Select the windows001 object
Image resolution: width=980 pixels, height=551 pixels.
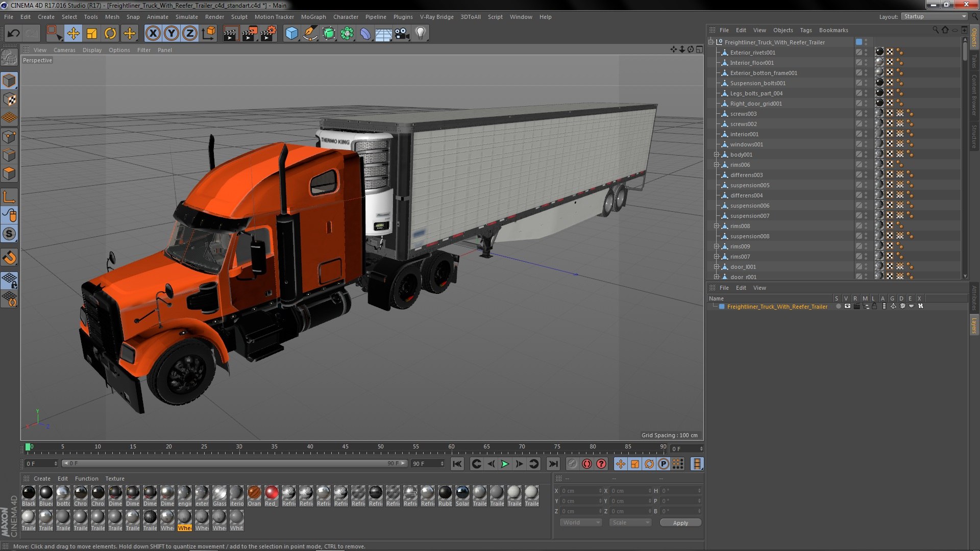coord(746,144)
